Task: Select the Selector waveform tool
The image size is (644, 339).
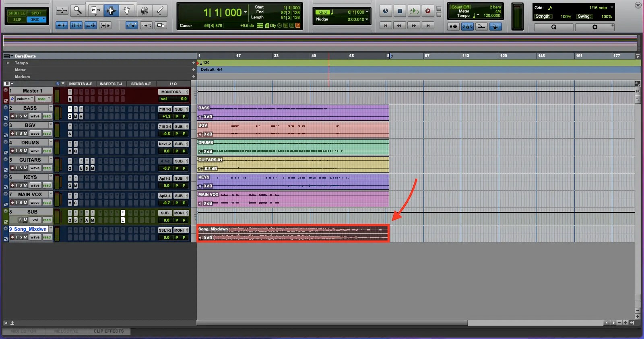Action: [111, 11]
